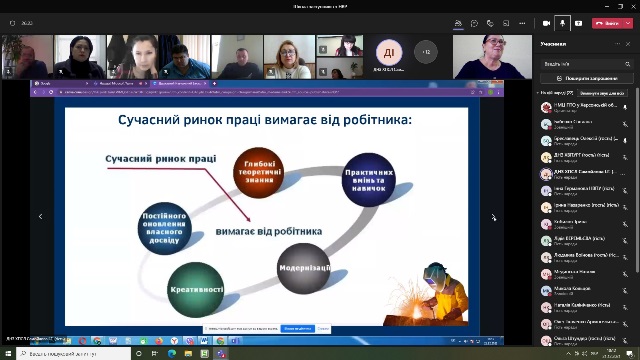Image resolution: width=640 pixels, height=360 pixels.
Task: Open the participants panel more options ellipsis
Action: point(617,44)
